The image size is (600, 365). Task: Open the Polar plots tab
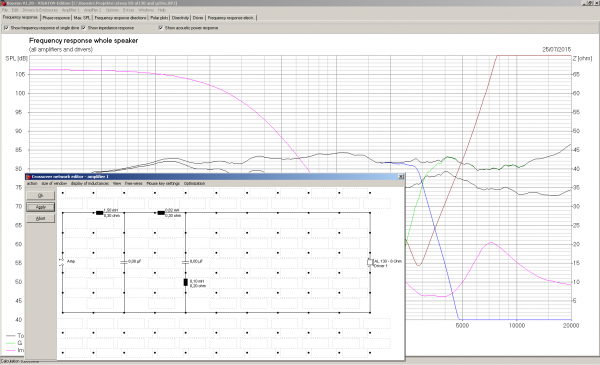click(159, 18)
